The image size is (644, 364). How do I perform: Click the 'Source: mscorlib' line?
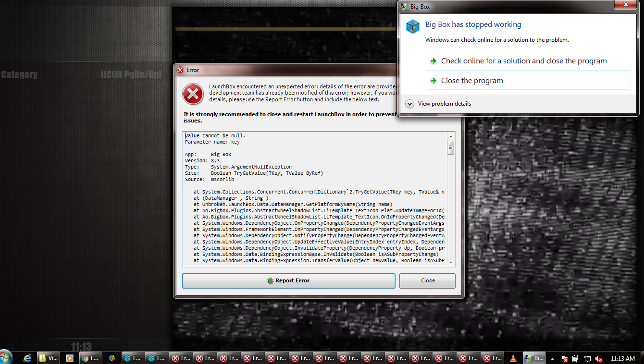pos(210,179)
